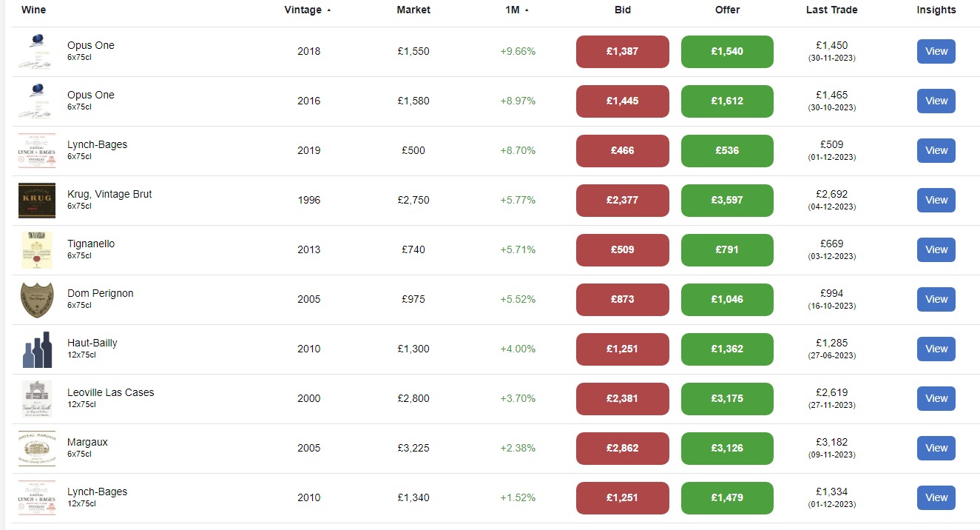
Task: Click the Haut-Bailly bottles placeholder icon
Action: (x=37, y=349)
